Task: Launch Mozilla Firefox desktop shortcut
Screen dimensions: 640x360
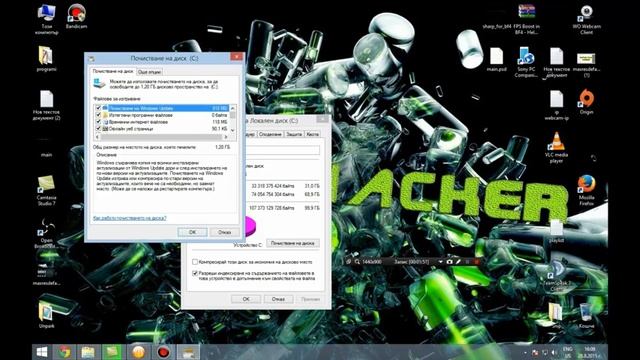Action: (586, 190)
